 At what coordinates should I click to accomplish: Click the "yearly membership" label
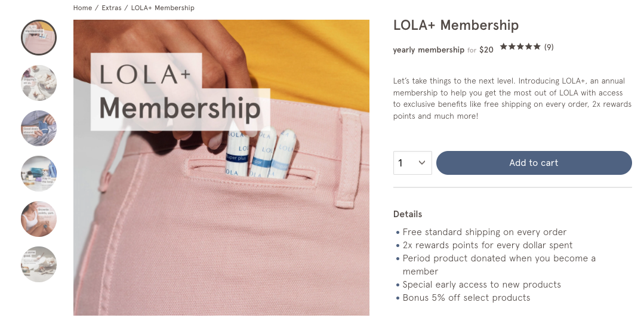tap(429, 50)
